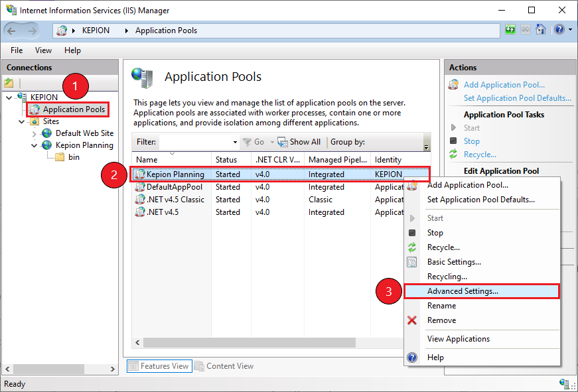
Task: Open the filter toolbar overflow arrow
Action: (426, 147)
